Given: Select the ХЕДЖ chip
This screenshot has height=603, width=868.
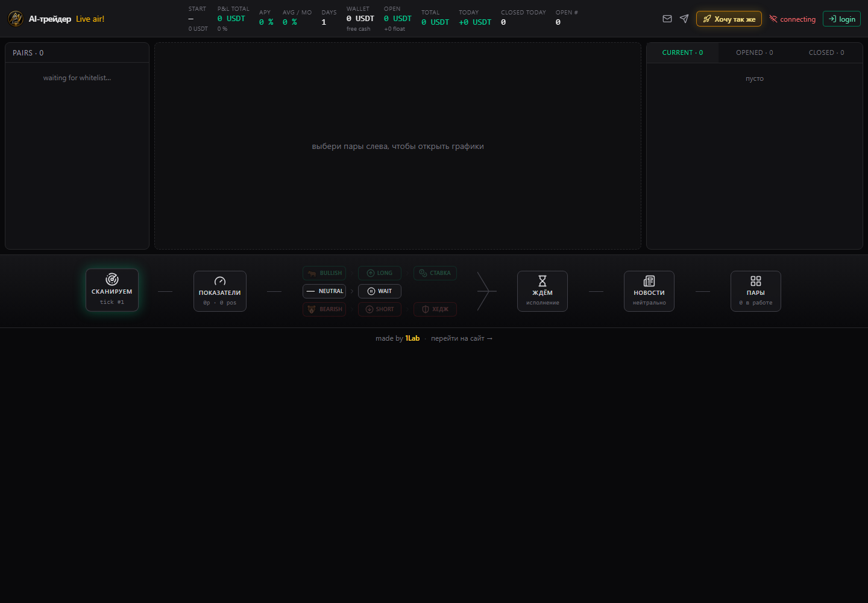Looking at the screenshot, I should 435,309.
